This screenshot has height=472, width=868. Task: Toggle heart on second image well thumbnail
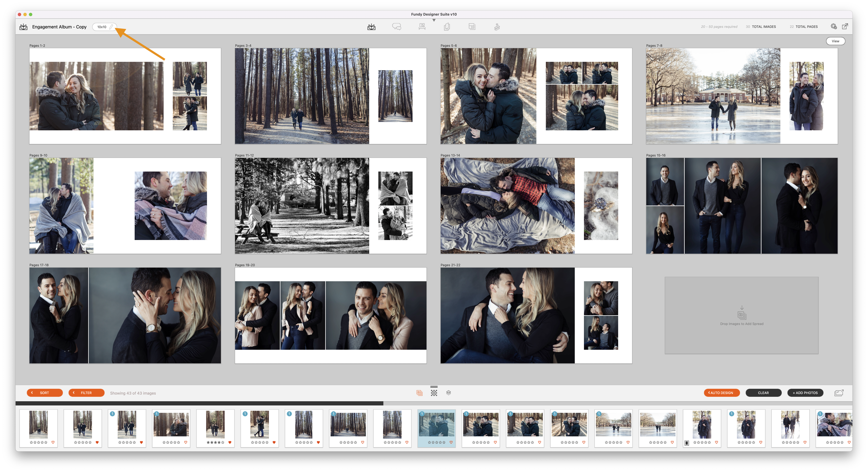pyautogui.click(x=97, y=442)
